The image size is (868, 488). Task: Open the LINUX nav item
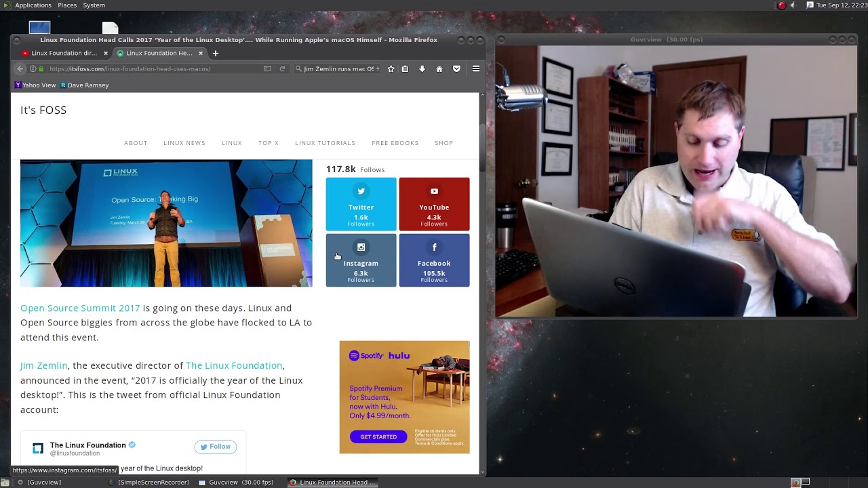pos(232,143)
